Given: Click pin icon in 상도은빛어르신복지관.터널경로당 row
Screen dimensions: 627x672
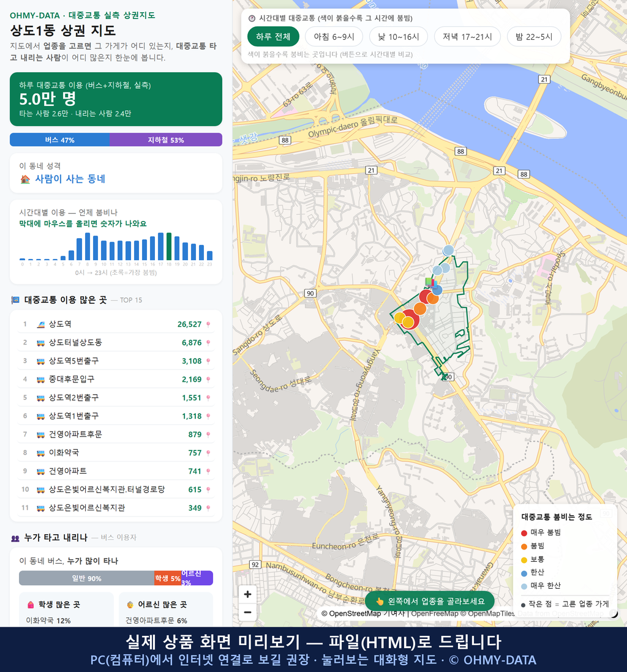Looking at the screenshot, I should [x=208, y=490].
